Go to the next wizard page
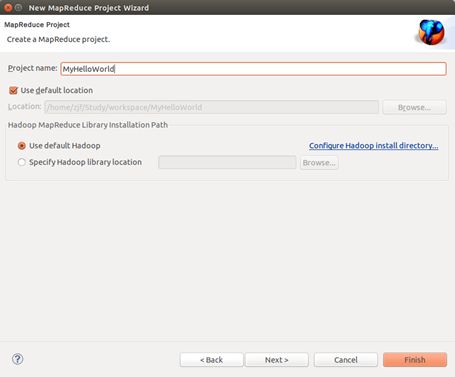 point(277,360)
